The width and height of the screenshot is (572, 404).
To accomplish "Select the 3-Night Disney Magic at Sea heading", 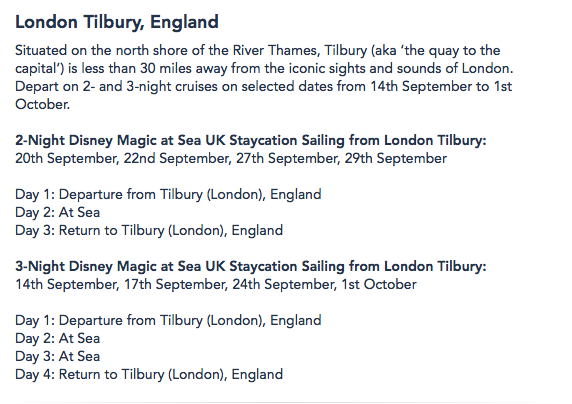I will point(251,266).
